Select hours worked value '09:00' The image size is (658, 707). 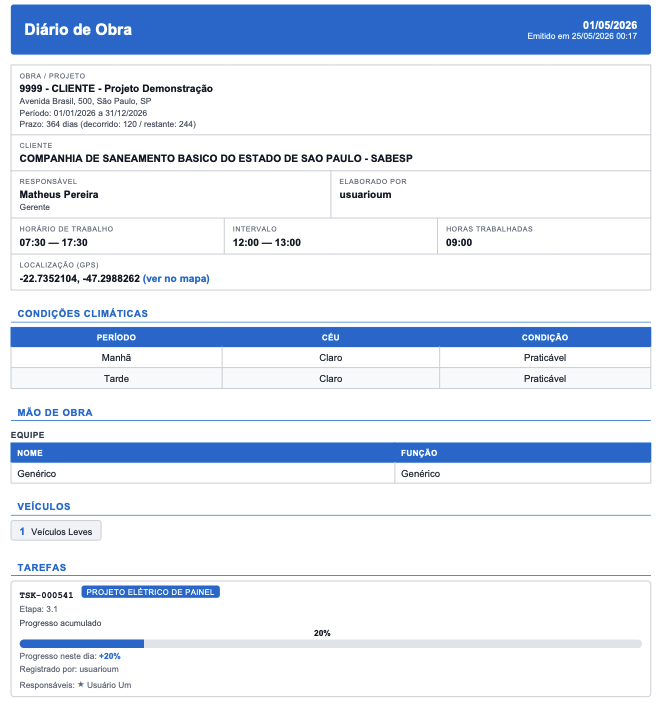pyautogui.click(x=459, y=243)
